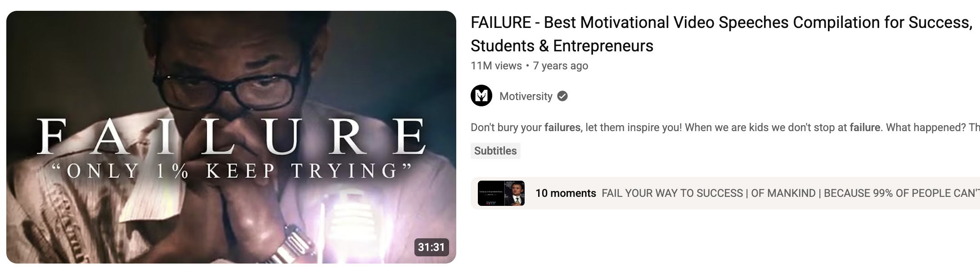Click the Motiversity channel avatar icon

(481, 96)
